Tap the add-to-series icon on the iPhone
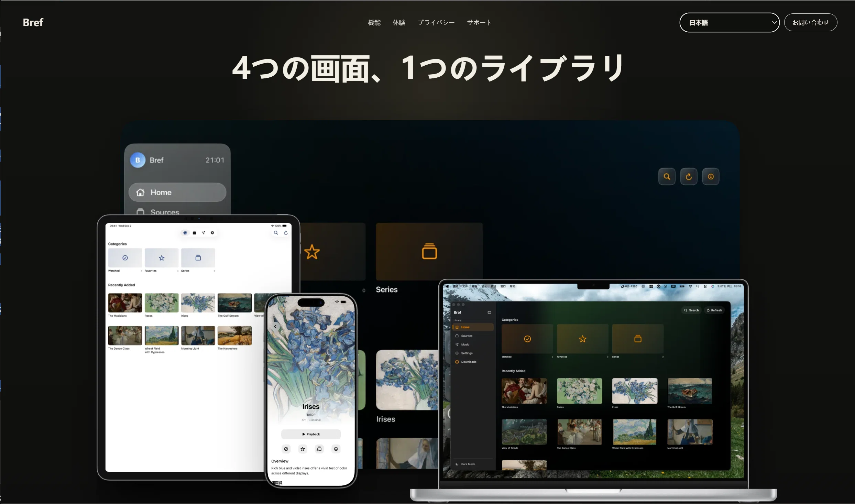The image size is (855, 504). 319,449
